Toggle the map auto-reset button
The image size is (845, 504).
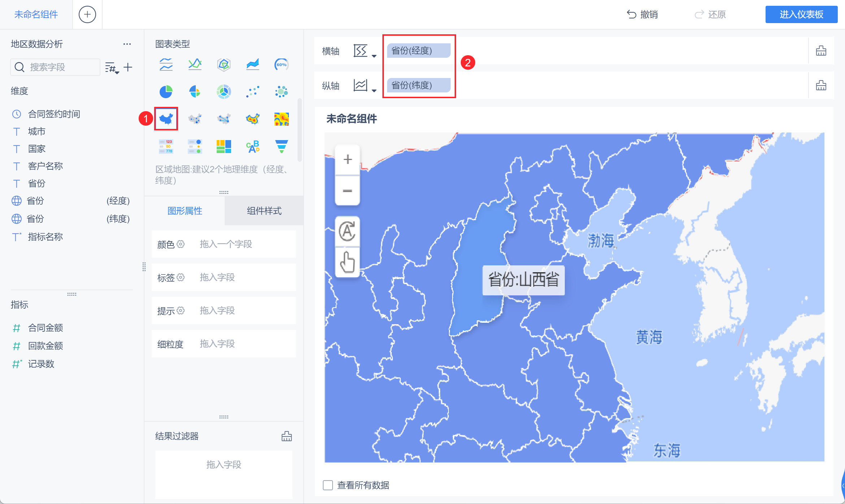coord(347,231)
